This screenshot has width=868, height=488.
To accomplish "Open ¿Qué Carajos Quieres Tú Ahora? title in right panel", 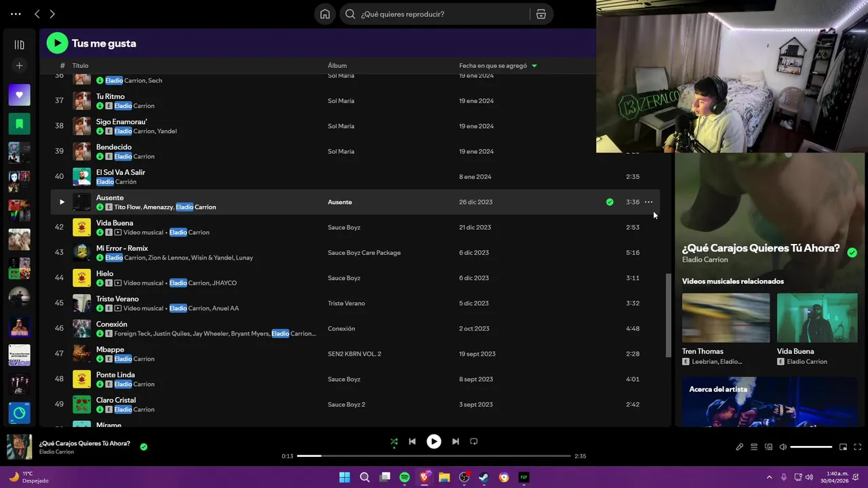I will tap(761, 248).
